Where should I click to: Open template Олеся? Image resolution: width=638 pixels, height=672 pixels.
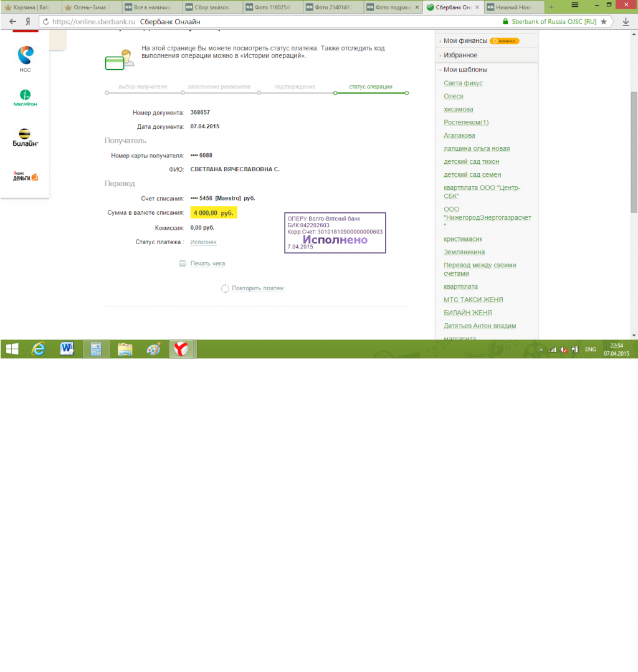(x=453, y=96)
